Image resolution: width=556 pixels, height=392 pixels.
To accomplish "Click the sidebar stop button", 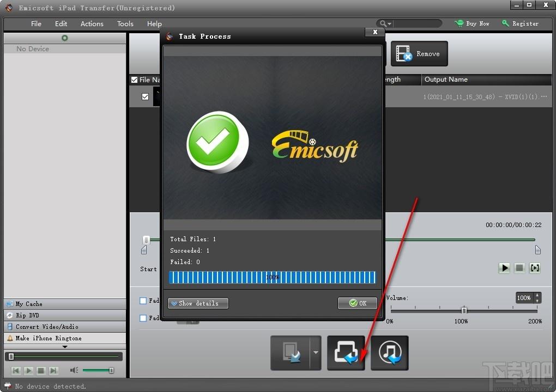I will 41,370.
